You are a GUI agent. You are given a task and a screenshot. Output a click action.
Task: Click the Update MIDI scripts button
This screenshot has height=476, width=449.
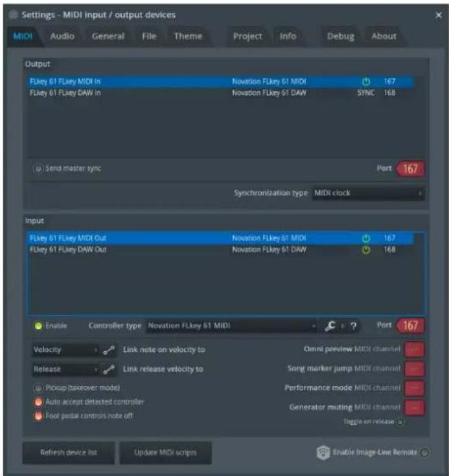pyautogui.click(x=166, y=453)
